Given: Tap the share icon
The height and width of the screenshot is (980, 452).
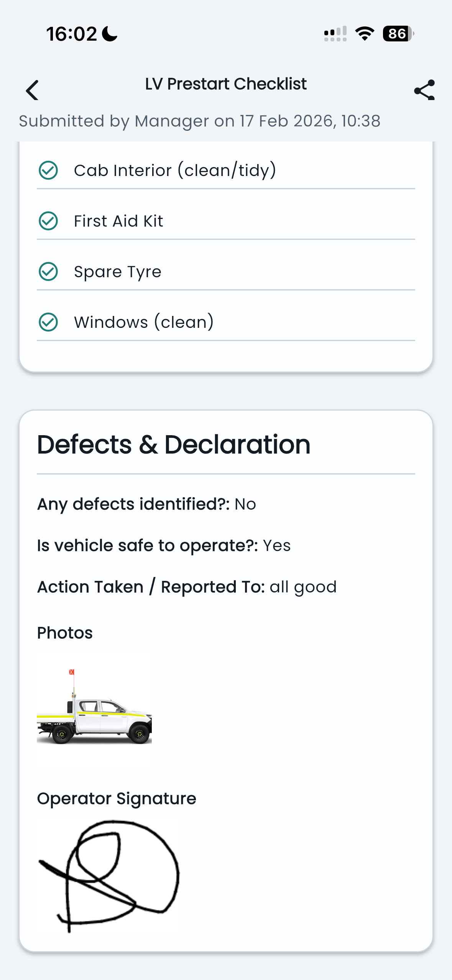Looking at the screenshot, I should [423, 90].
